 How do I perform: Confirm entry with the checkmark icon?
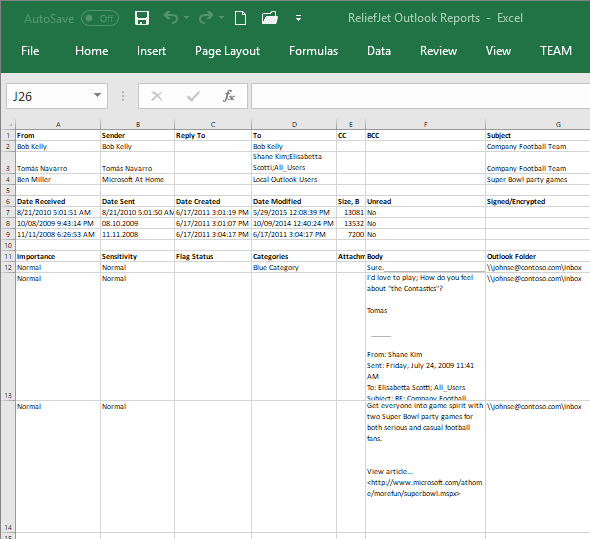tap(193, 96)
